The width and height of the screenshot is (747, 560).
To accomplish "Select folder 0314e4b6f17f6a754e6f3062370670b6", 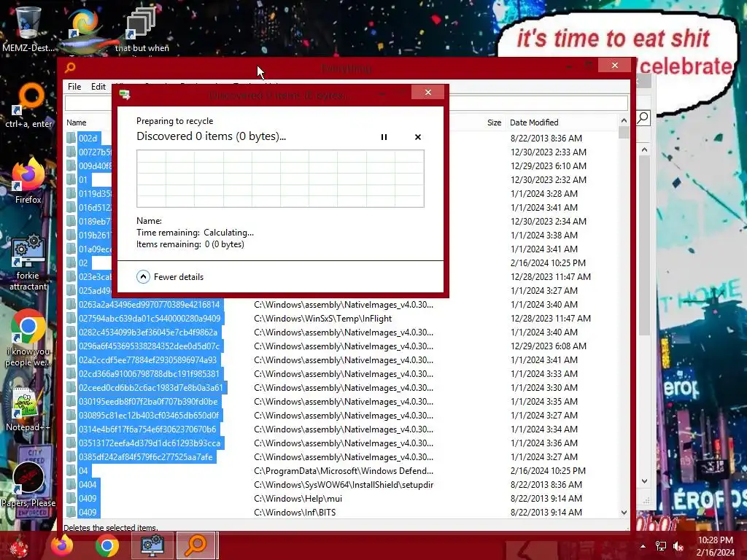I will [x=147, y=429].
